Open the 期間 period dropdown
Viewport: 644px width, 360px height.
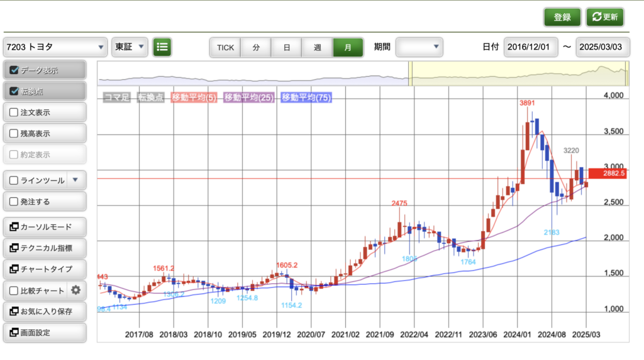(419, 47)
